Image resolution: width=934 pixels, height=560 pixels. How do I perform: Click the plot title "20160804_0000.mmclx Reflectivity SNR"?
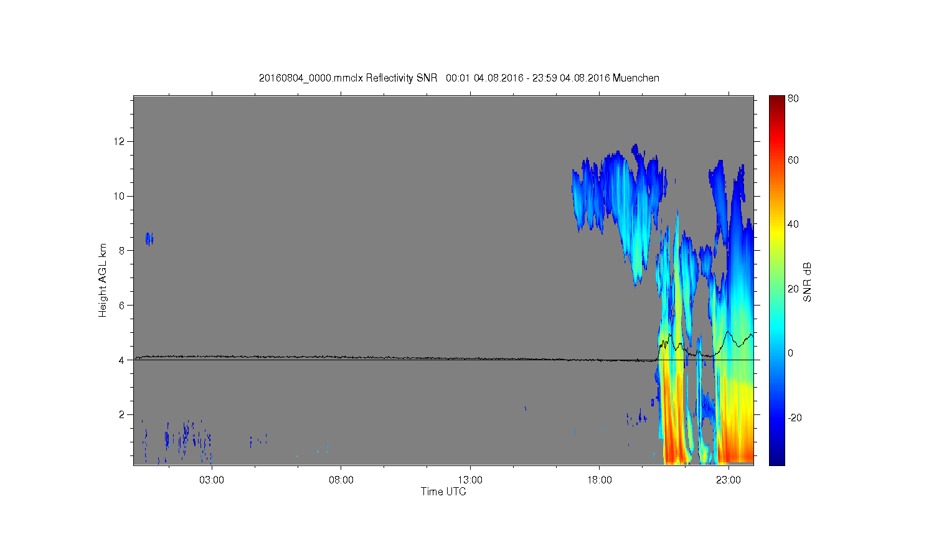348,78
